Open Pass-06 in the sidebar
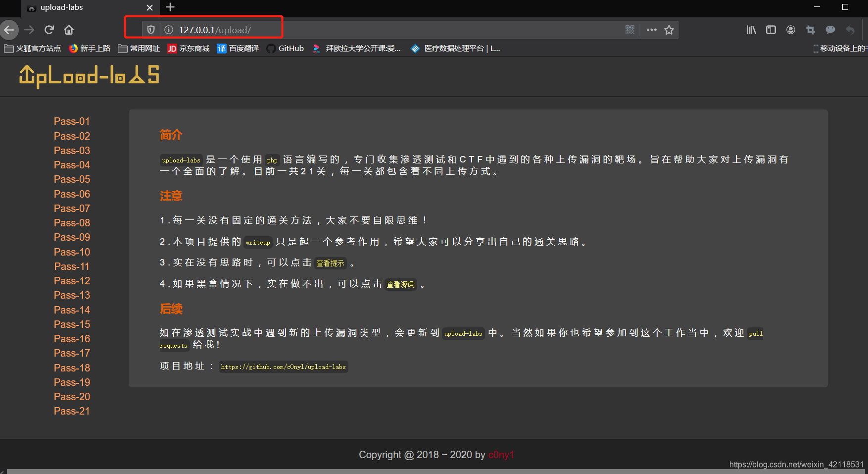Viewport: 868px width, 474px height. click(72, 194)
